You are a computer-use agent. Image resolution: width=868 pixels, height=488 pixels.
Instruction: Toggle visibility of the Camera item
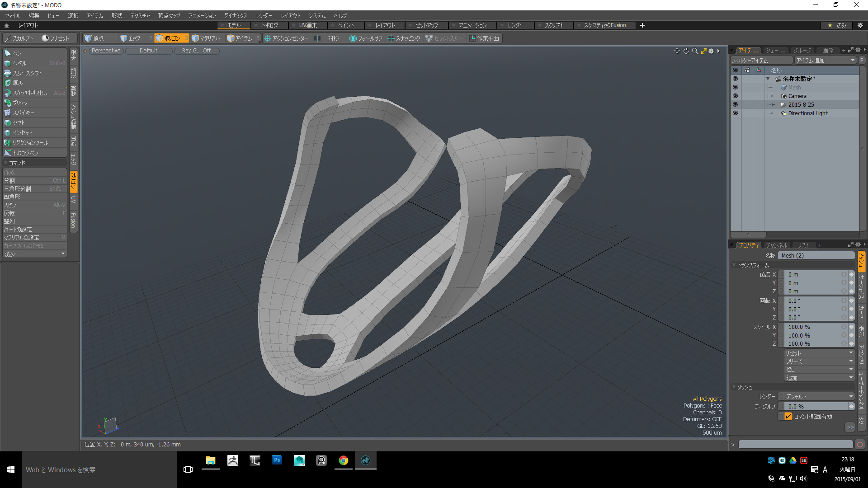click(x=735, y=96)
